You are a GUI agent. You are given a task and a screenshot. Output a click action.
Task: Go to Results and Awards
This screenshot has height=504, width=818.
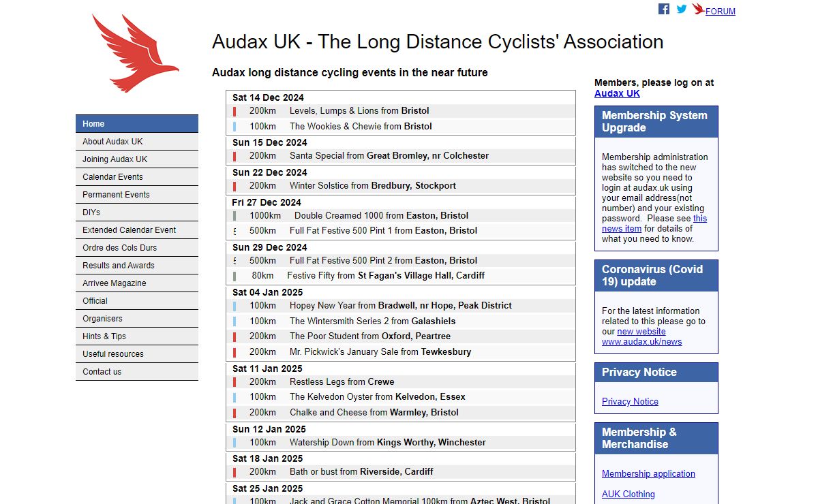(x=137, y=266)
